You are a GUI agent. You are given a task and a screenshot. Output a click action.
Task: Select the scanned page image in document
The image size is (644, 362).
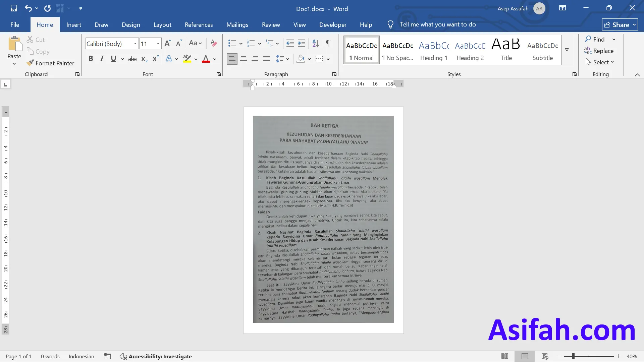(323, 220)
